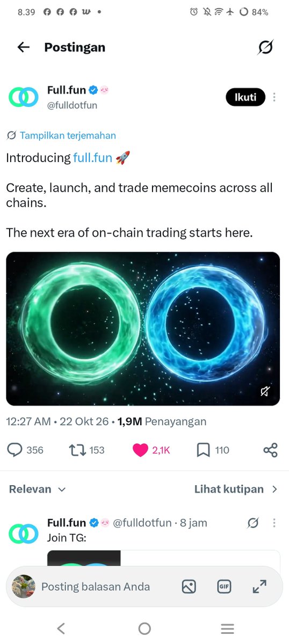289x644 pixels.
Task: Open the Relevan sort dropdown
Action: [37, 489]
